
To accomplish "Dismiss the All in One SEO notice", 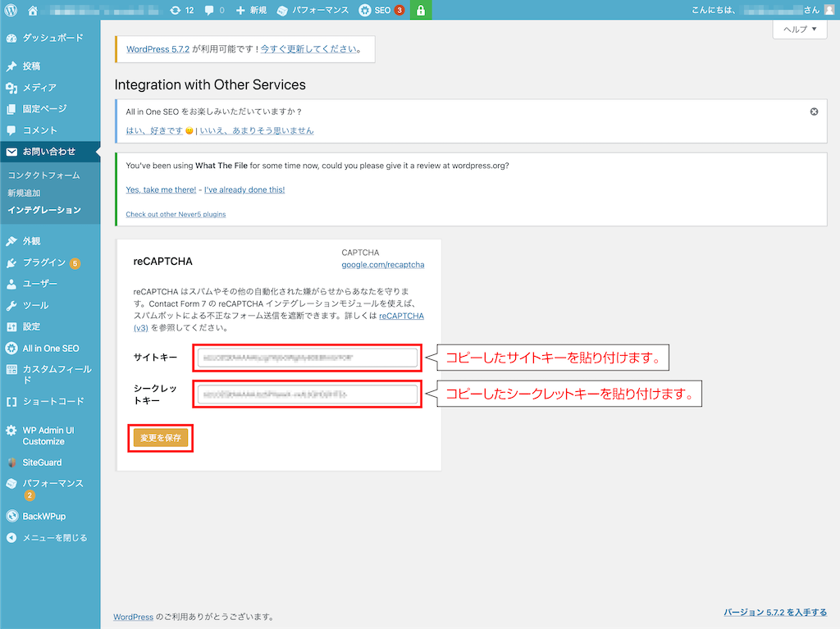I will pyautogui.click(x=814, y=112).
